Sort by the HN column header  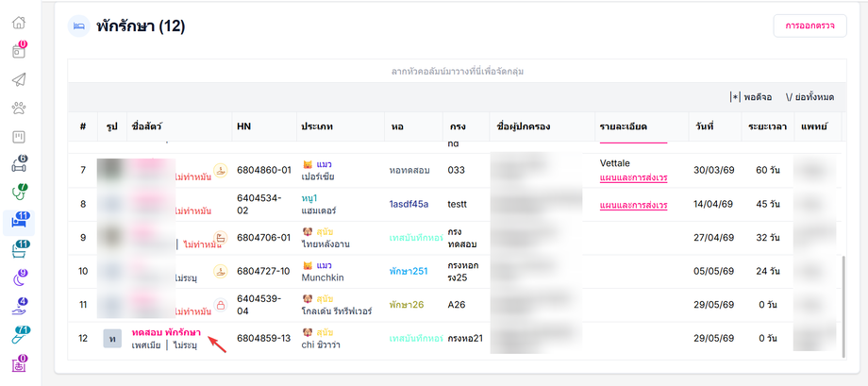click(244, 126)
